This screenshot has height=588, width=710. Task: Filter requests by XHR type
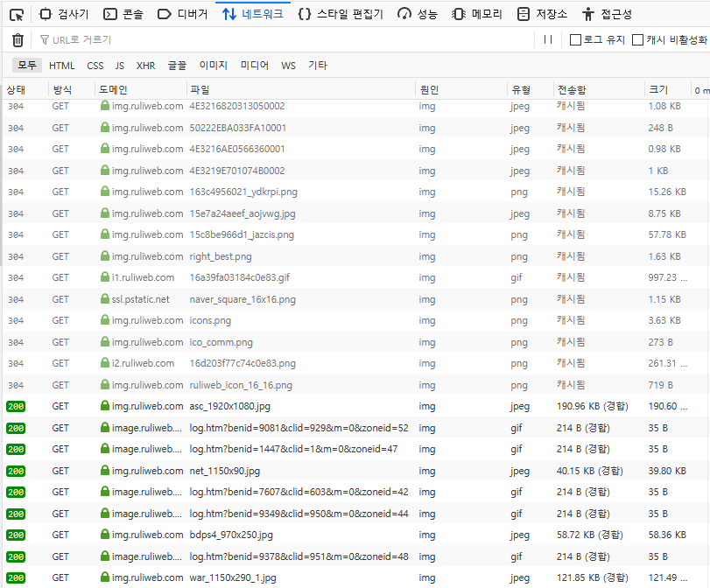[145, 66]
